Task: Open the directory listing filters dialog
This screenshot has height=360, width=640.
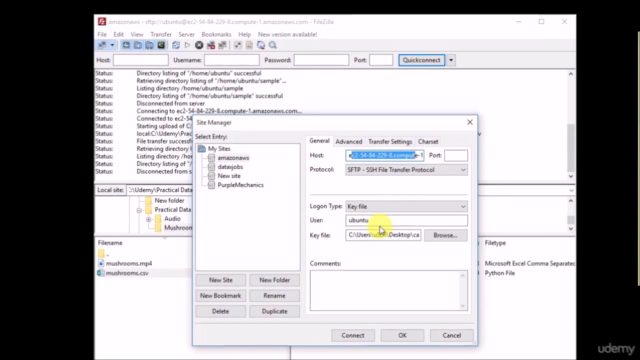Action: click(x=238, y=45)
